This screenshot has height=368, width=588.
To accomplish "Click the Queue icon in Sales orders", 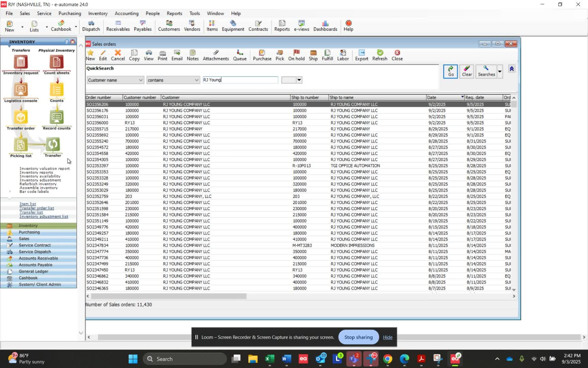I will click(x=240, y=55).
